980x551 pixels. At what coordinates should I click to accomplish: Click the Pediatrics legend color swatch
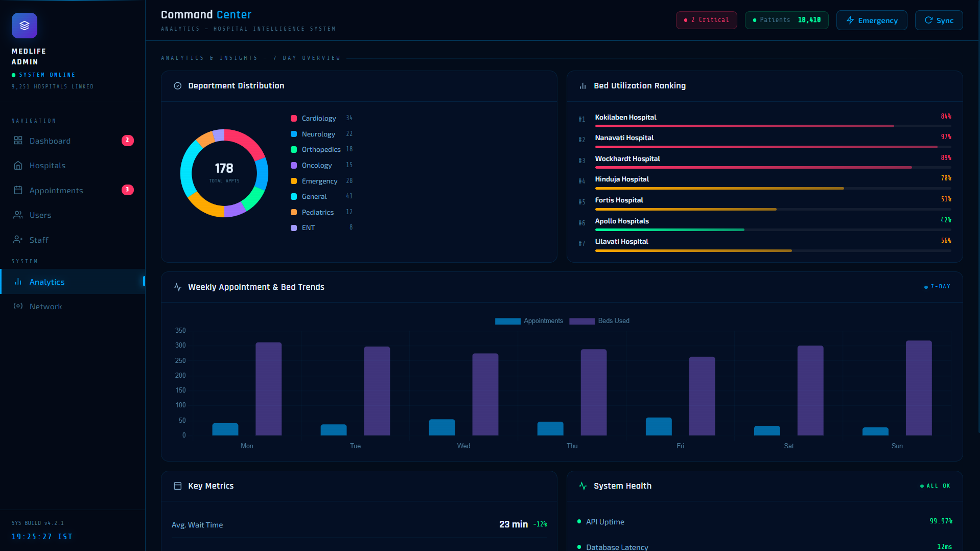pos(294,213)
